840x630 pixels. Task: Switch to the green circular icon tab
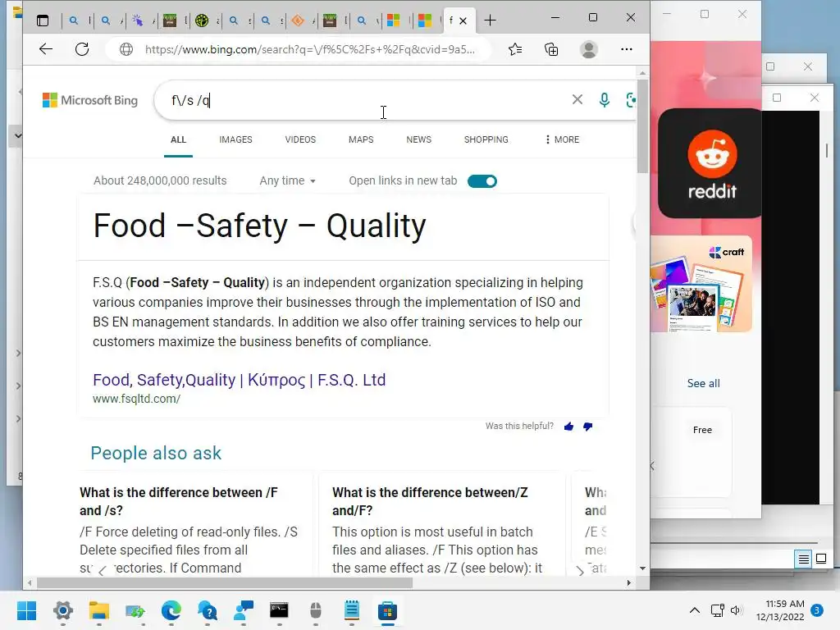[202, 21]
